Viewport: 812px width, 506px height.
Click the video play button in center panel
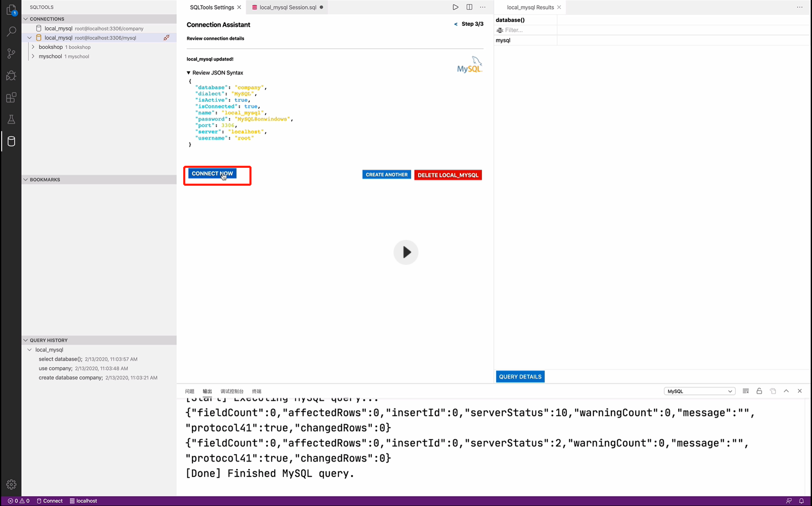pos(406,251)
